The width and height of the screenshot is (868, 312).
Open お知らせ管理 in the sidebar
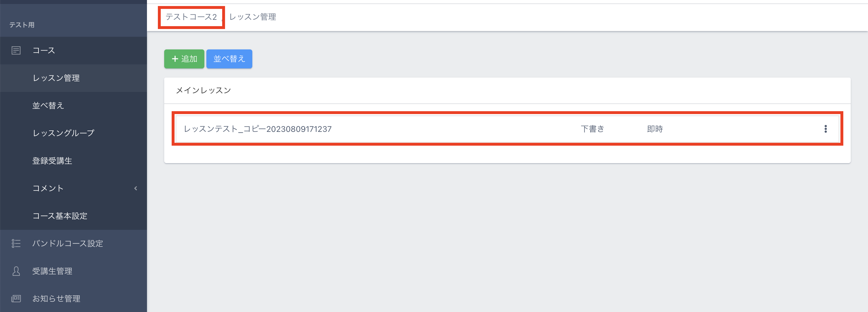56,298
